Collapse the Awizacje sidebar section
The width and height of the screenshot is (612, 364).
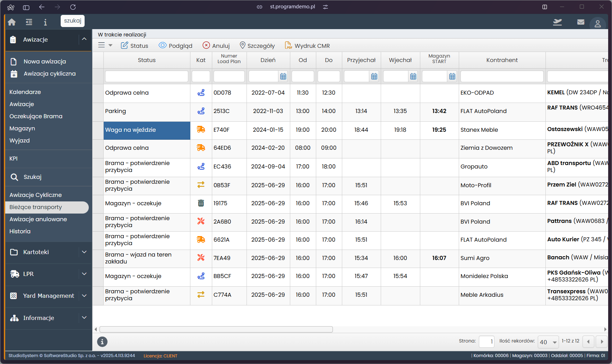pyautogui.click(x=84, y=40)
